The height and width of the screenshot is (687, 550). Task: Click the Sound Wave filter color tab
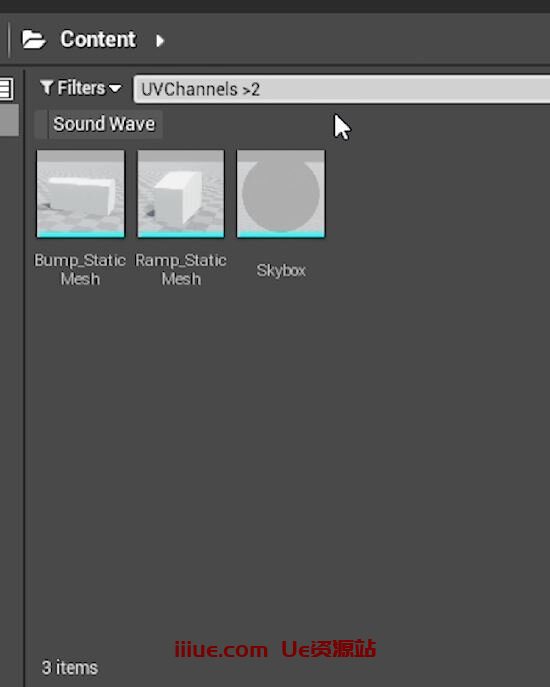pos(41,124)
